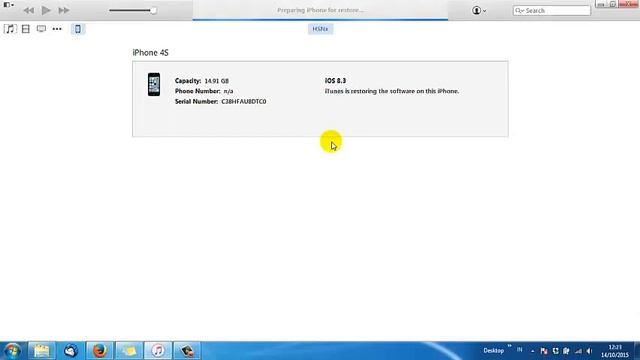Open Windows Explorer from the taskbar

pos(42,351)
